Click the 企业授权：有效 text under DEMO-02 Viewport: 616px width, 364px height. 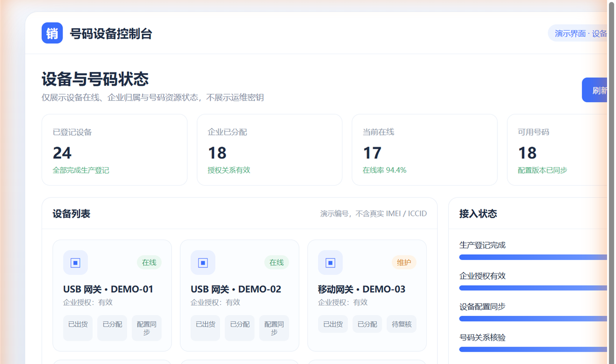[215, 302]
